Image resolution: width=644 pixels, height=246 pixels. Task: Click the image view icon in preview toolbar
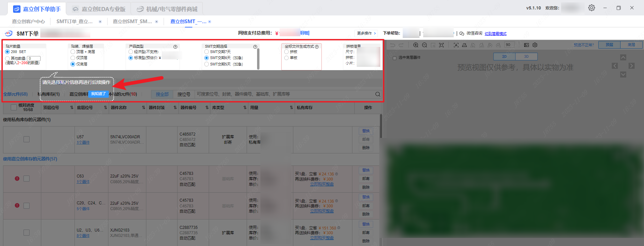pos(527,45)
